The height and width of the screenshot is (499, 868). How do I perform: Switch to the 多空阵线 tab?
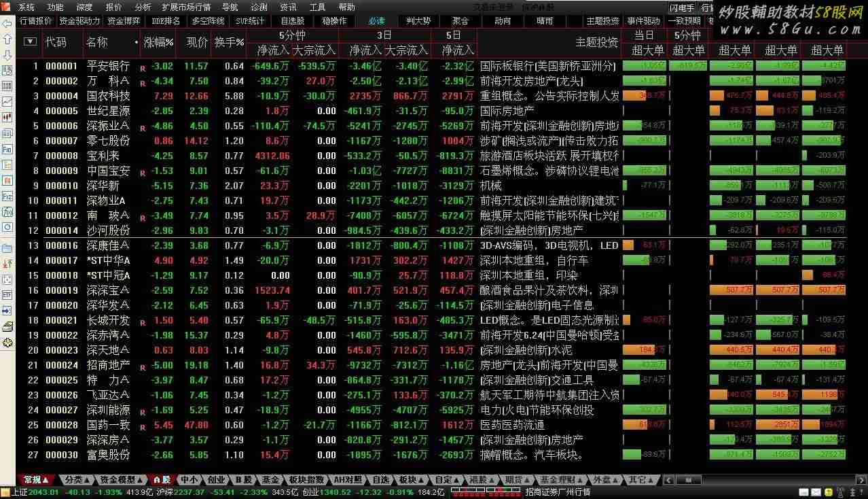click(x=208, y=21)
